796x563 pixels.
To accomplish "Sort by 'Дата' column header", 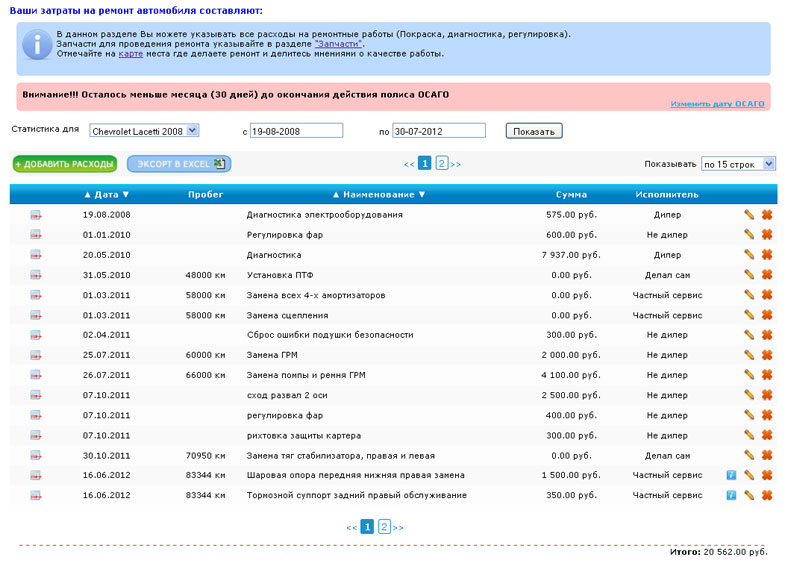I will [106, 195].
